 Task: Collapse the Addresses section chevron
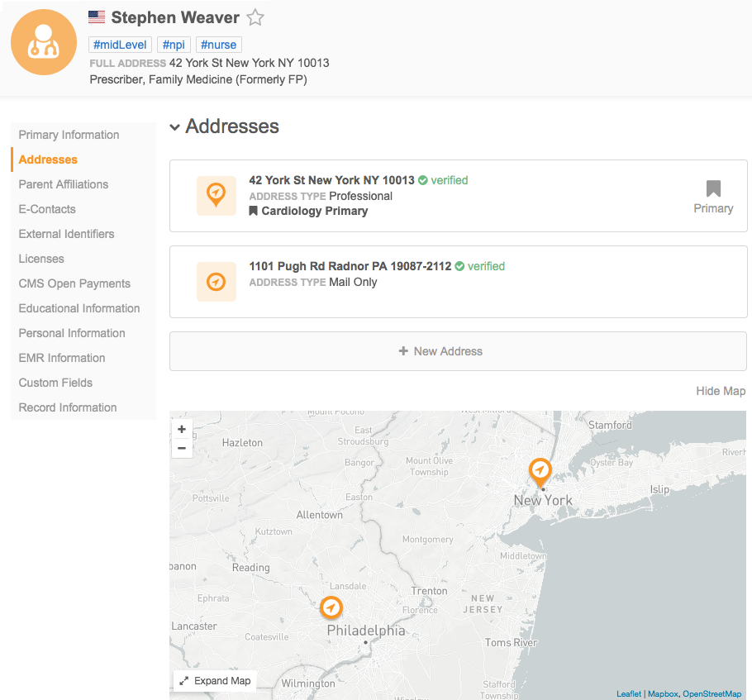point(174,127)
